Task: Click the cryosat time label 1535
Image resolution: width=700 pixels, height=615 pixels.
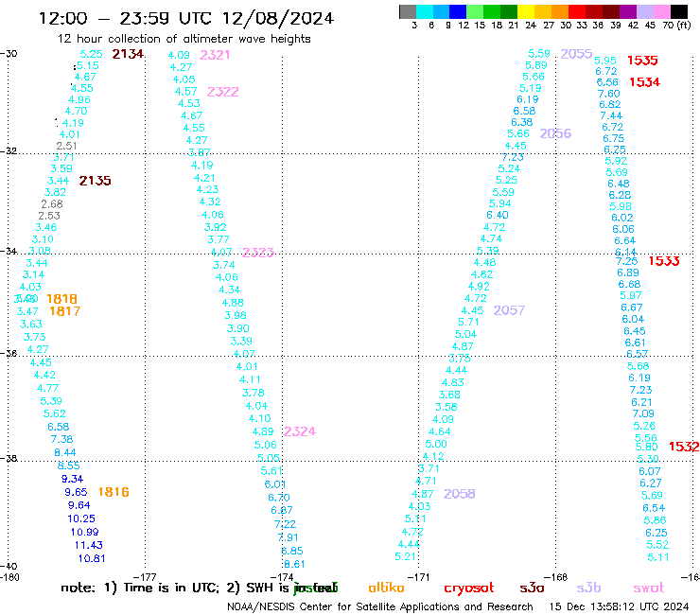Action: click(642, 61)
